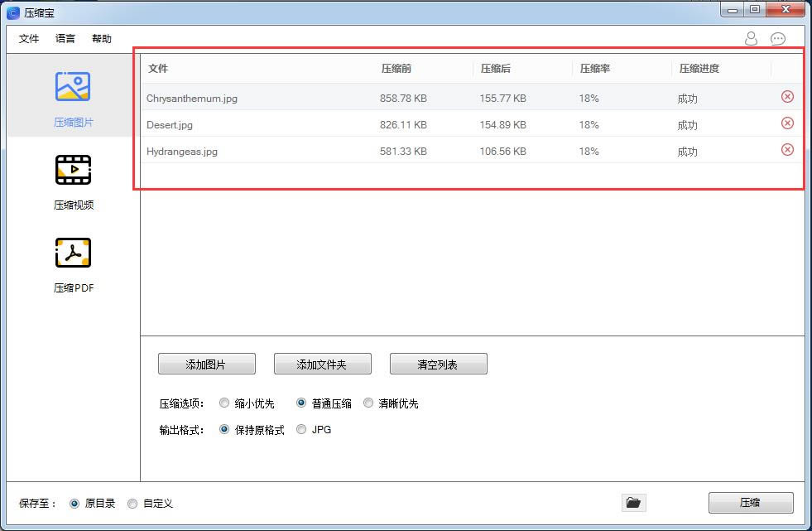The width and height of the screenshot is (812, 531).
Task: Click the 858.78 KB size value
Action: (x=403, y=98)
